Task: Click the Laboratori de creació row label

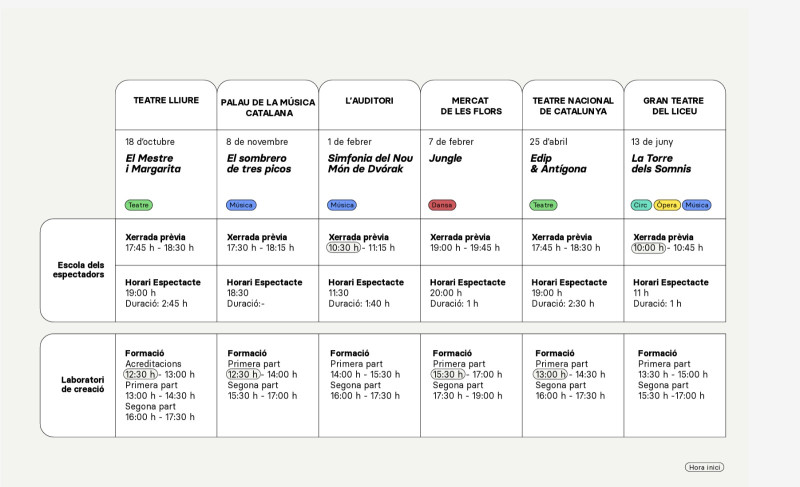Action: tap(80, 384)
